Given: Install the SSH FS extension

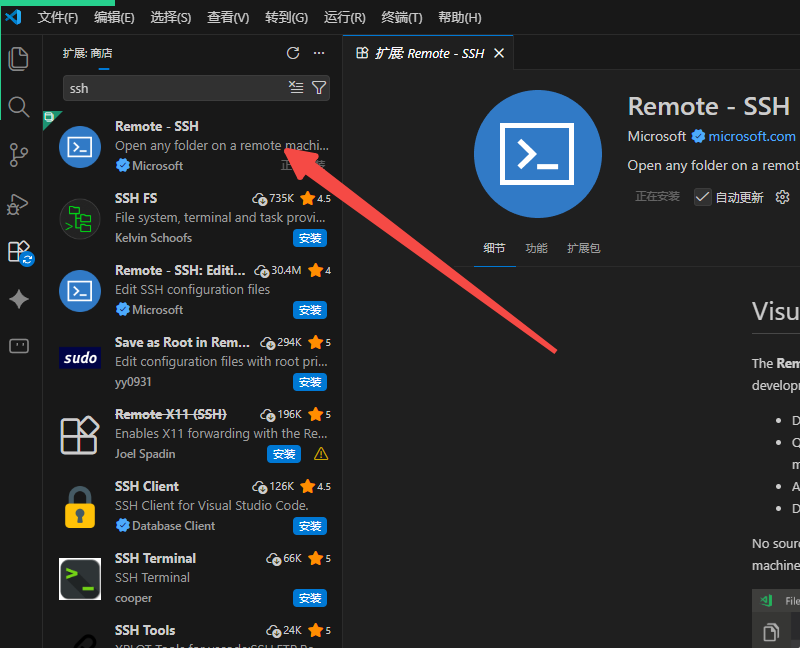Looking at the screenshot, I should click(x=310, y=238).
